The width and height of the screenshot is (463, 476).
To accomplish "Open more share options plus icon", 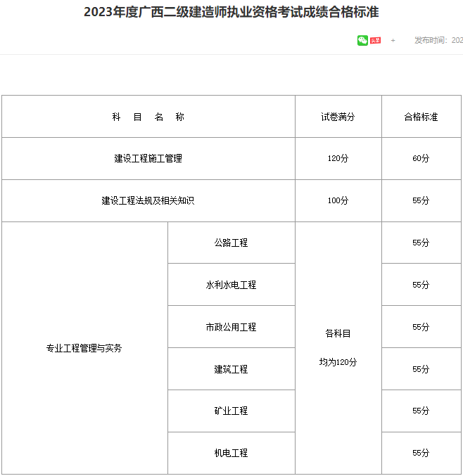I will click(x=393, y=40).
